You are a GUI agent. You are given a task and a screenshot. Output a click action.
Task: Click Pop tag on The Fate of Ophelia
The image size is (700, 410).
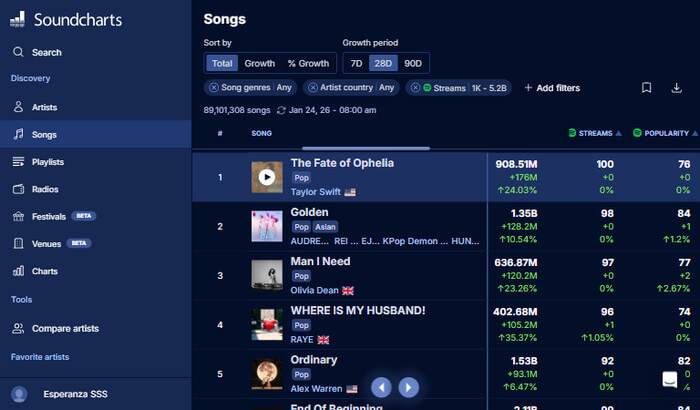pos(301,178)
